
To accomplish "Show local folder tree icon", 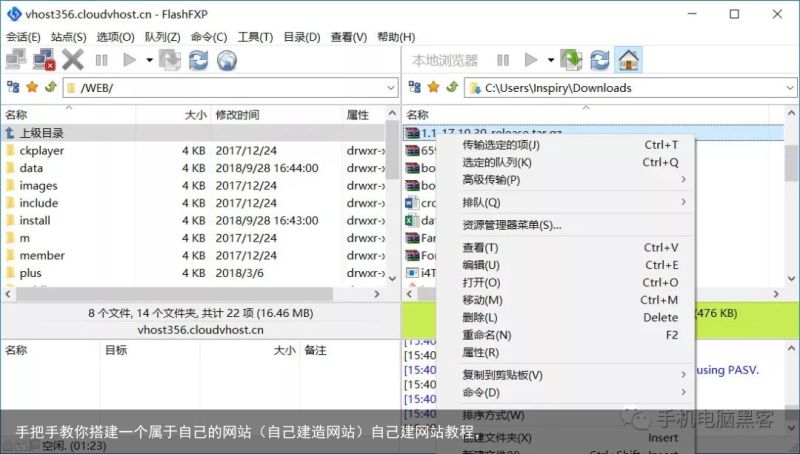I will point(415,87).
